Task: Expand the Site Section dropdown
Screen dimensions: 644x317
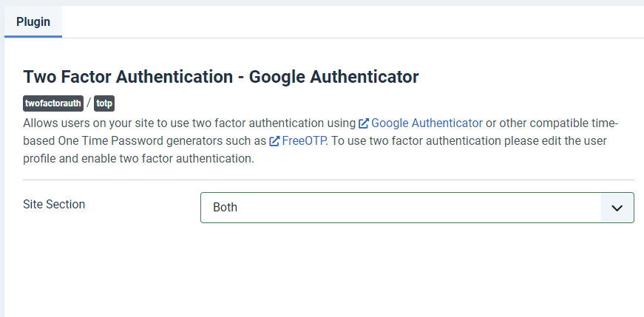Action: (417, 208)
